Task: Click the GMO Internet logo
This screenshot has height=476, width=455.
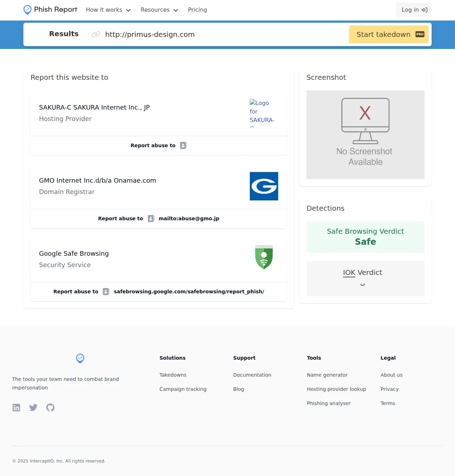Action: 264,186
